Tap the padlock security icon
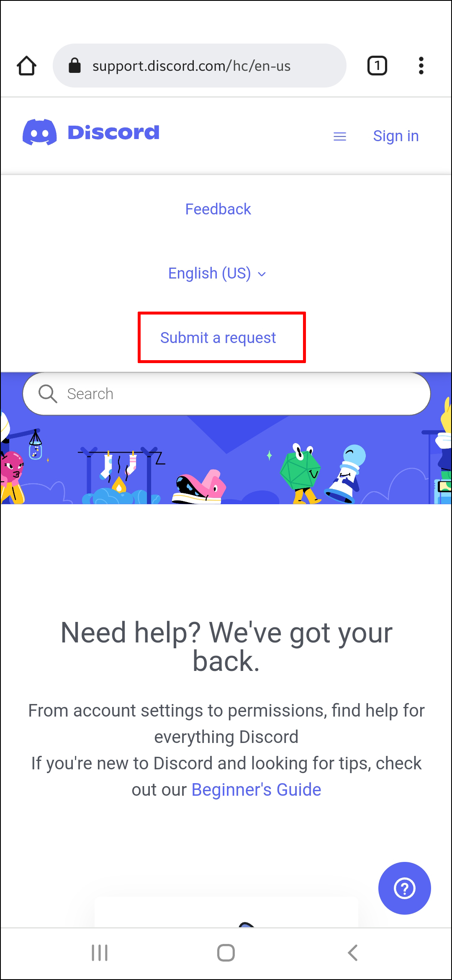 (x=74, y=65)
